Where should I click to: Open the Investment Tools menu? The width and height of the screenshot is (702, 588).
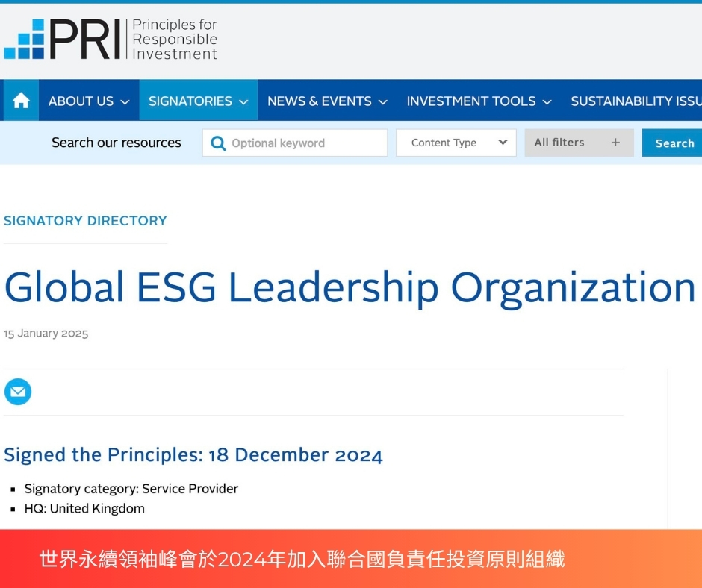coord(479,101)
